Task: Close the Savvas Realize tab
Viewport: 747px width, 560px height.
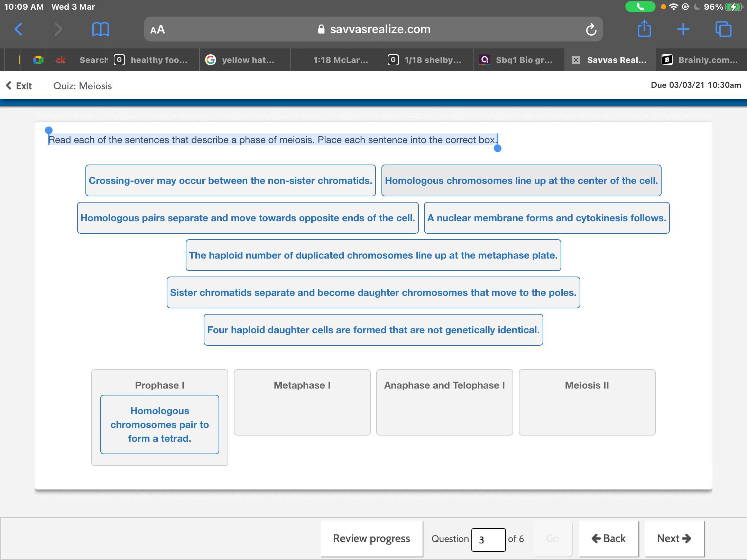Action: coord(576,60)
